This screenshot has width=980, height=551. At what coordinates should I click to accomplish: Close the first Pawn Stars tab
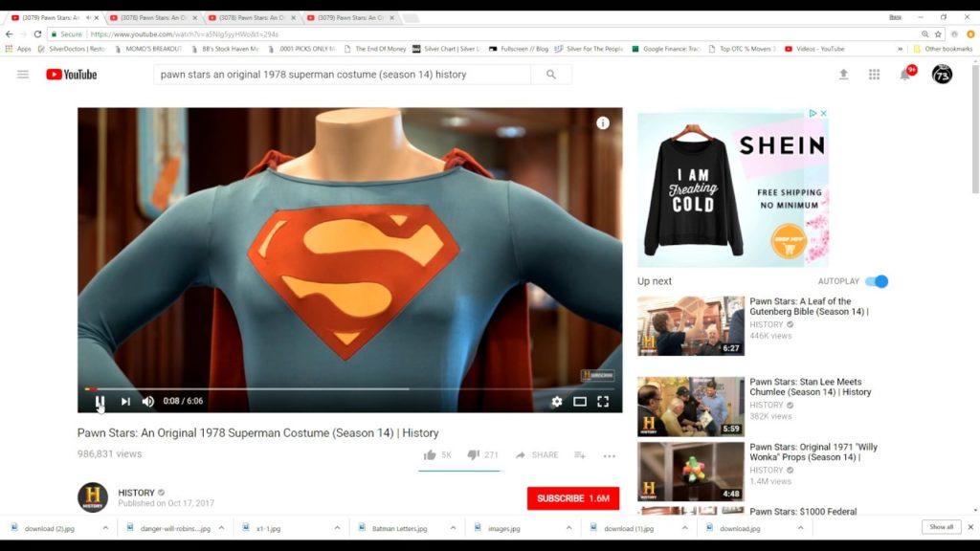[97, 17]
